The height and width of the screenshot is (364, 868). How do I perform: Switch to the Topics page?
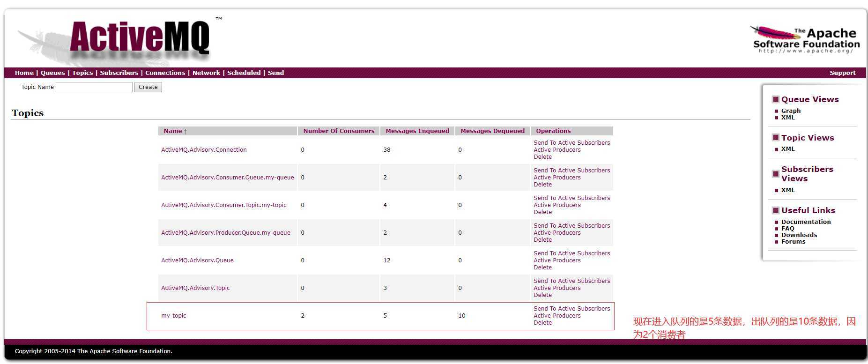tap(82, 73)
